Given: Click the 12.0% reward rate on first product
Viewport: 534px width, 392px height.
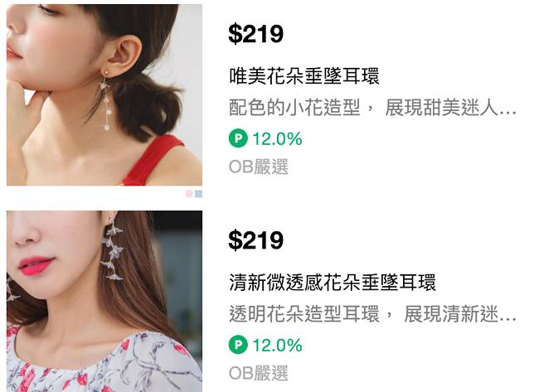Looking at the screenshot, I should click(x=277, y=139).
